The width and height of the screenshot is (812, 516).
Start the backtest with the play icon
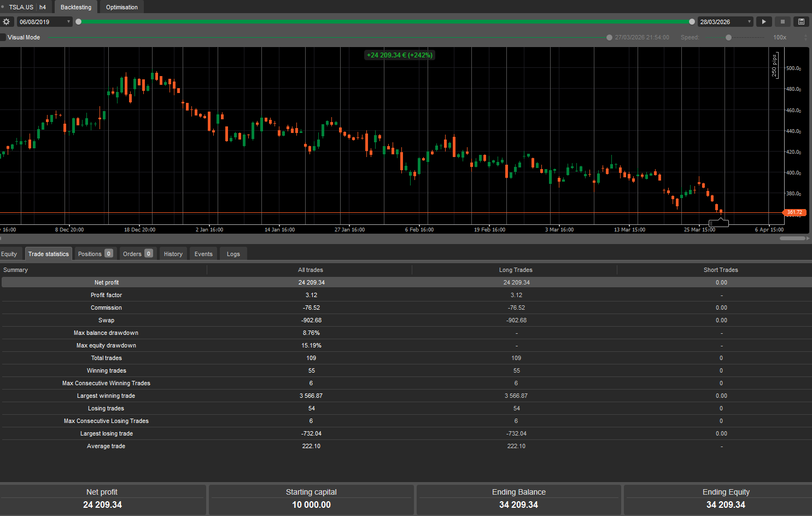(x=764, y=21)
